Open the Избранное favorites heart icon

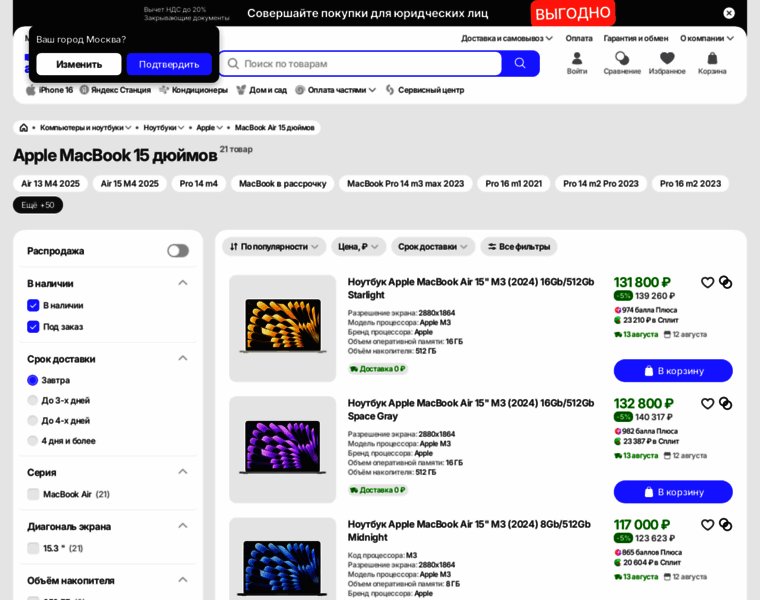point(667,63)
